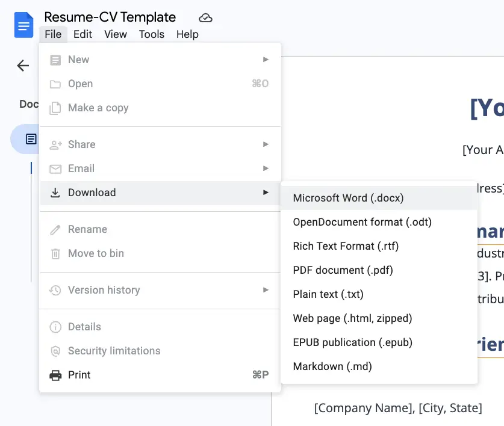Expand the Share submenu arrow
Viewport: 504px width, 426px height.
pyautogui.click(x=266, y=144)
